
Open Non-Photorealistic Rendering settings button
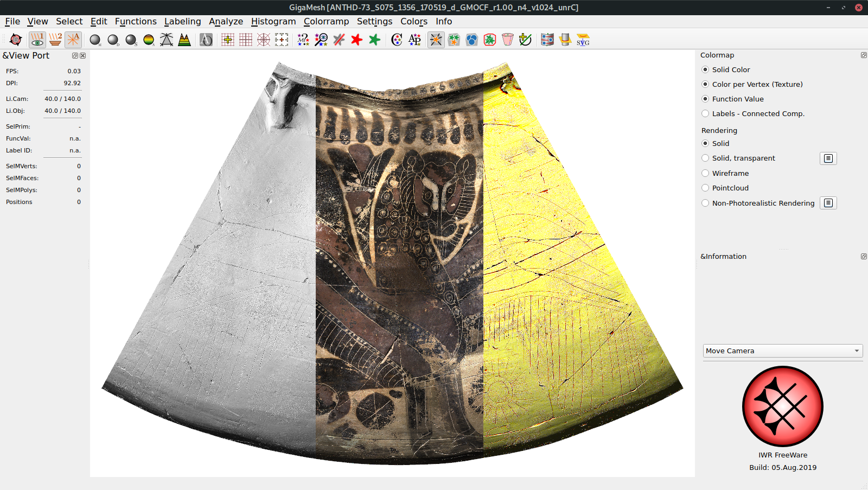828,203
